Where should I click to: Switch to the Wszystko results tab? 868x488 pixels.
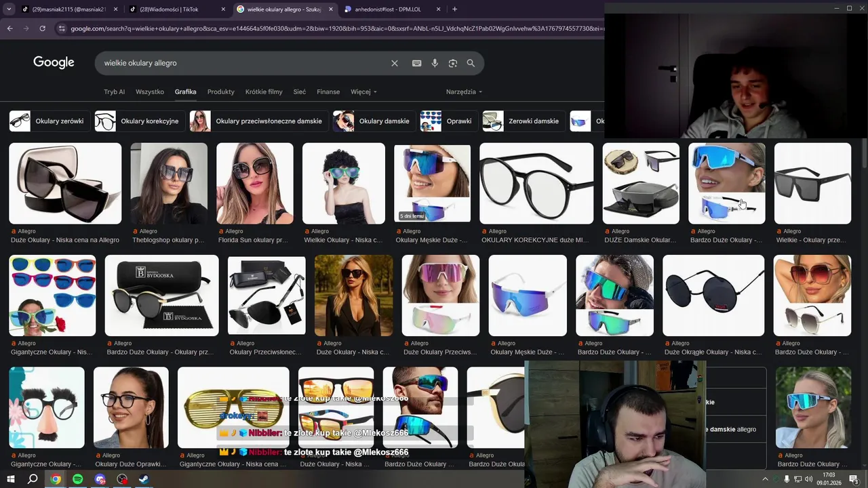150,91
